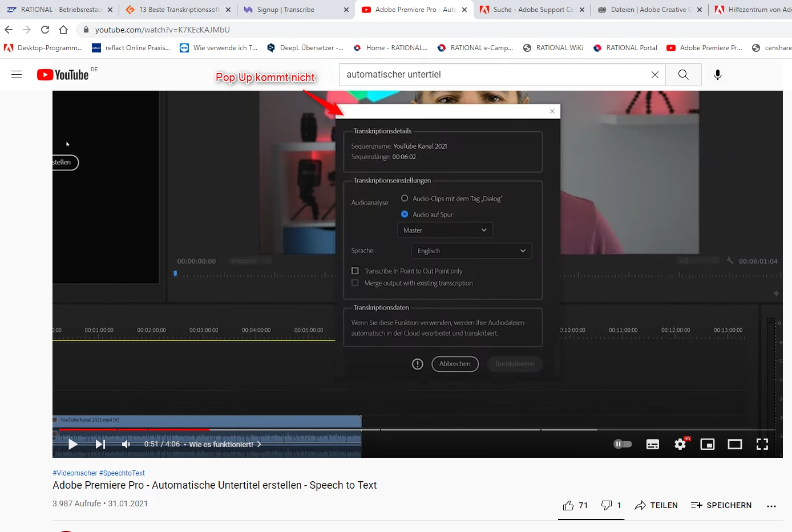Screen dimensions: 792x532
Task: Click the #Videomacher hashtag link
Action: coord(75,473)
